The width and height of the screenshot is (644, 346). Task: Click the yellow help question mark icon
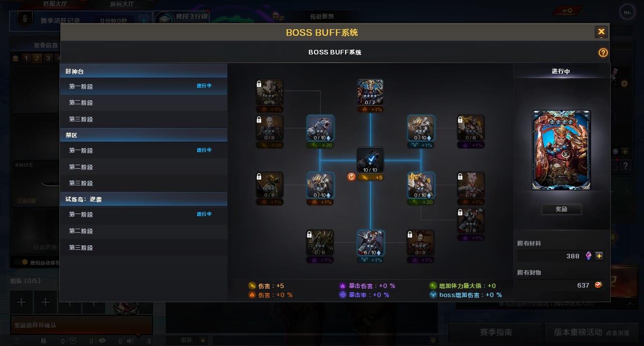coord(603,53)
